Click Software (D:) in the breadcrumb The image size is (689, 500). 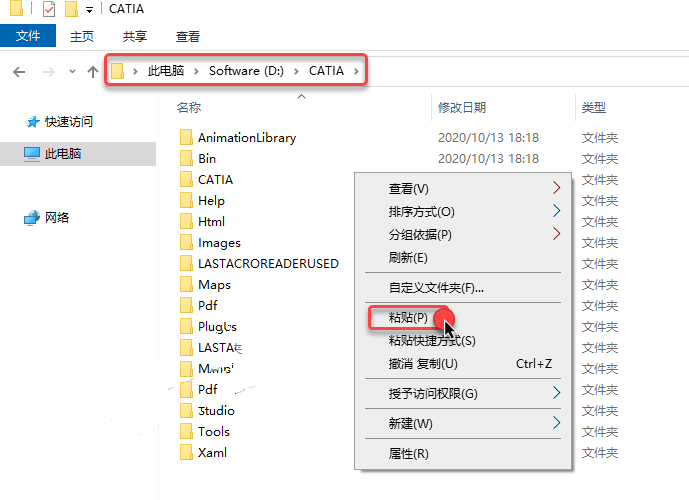coord(246,71)
